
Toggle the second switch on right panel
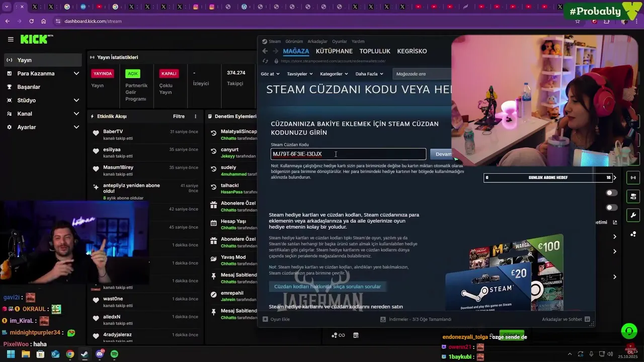pos(612,207)
